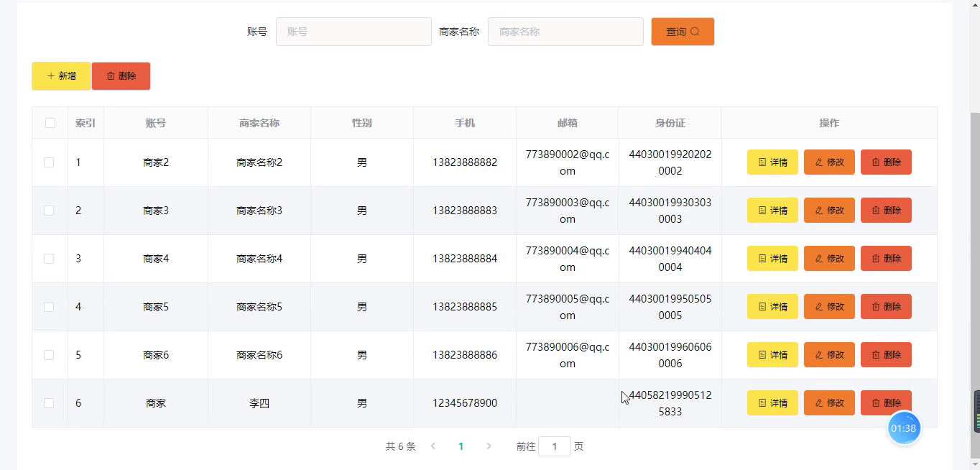This screenshot has width=980, height=470.
Task: Toggle the select-all checkbox in table header
Action: [50, 123]
